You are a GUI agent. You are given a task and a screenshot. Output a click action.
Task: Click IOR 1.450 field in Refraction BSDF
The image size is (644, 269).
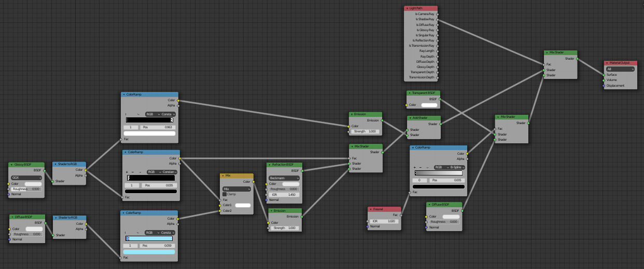click(x=284, y=194)
